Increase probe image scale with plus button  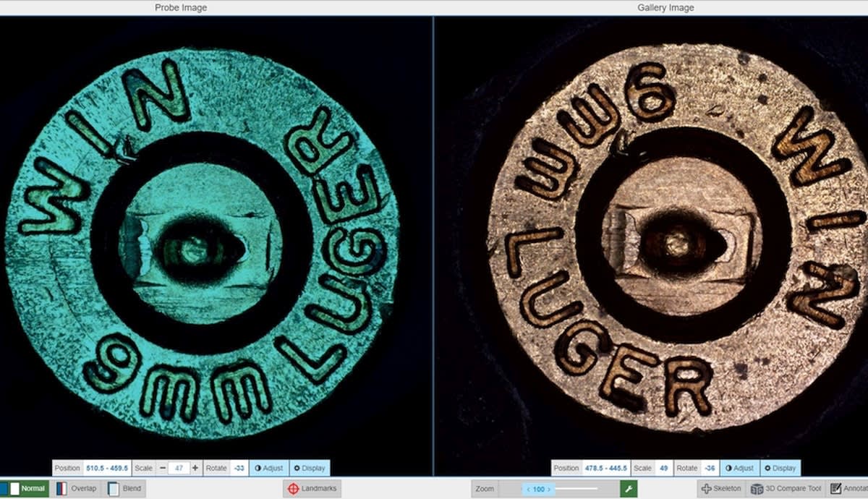pyautogui.click(x=195, y=468)
